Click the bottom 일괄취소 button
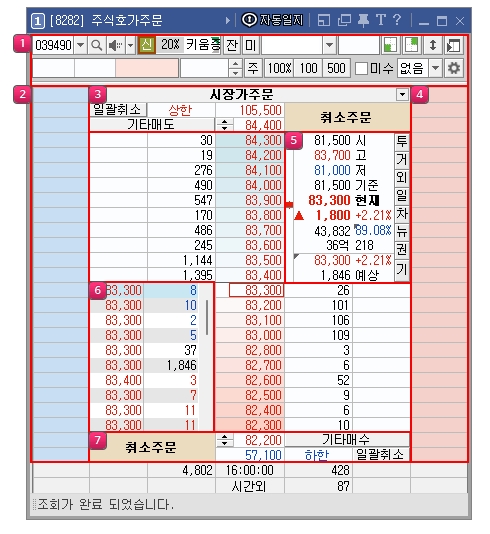This screenshot has height=534, width=490. pyautogui.click(x=381, y=454)
